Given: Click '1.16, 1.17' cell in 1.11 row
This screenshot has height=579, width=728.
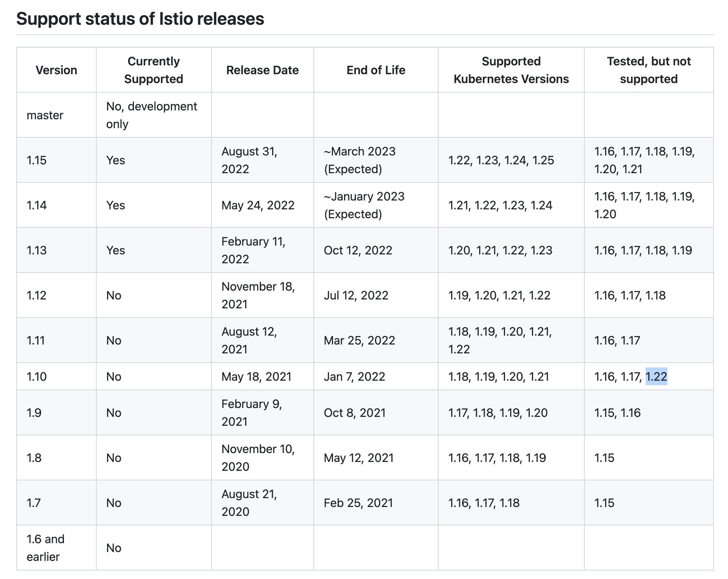Looking at the screenshot, I should [649, 340].
